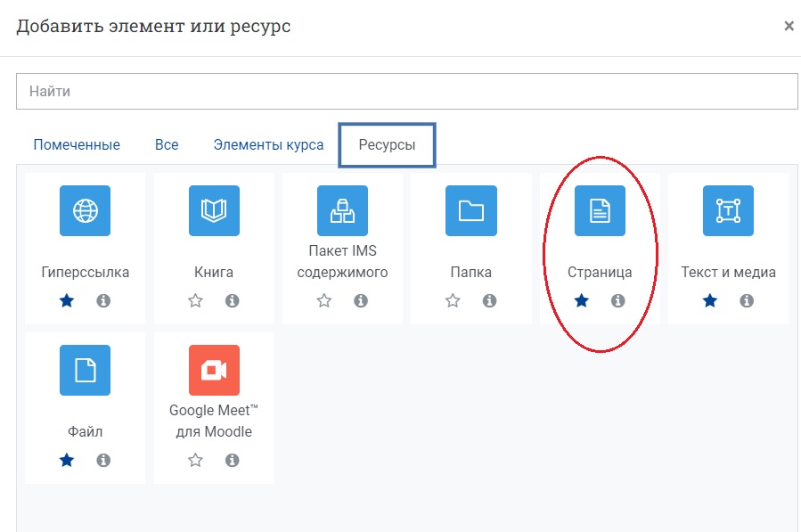Show info about Страница
Image resolution: width=801 pixels, height=532 pixels.
pyautogui.click(x=617, y=300)
